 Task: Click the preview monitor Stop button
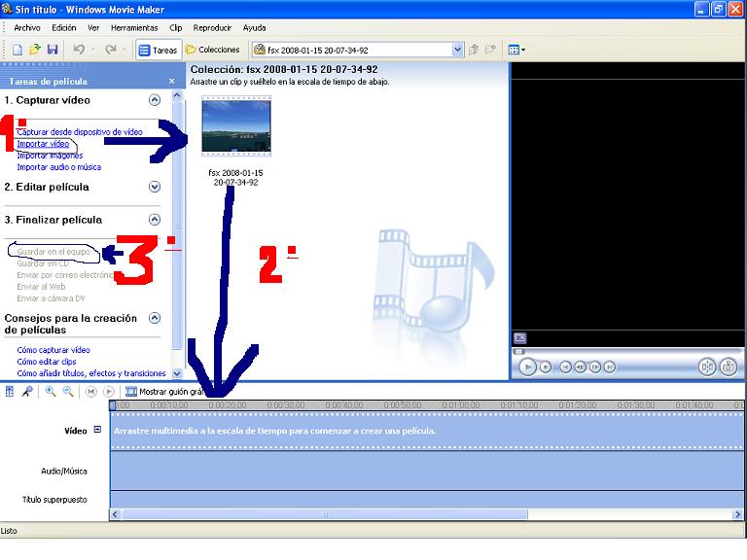(x=546, y=367)
